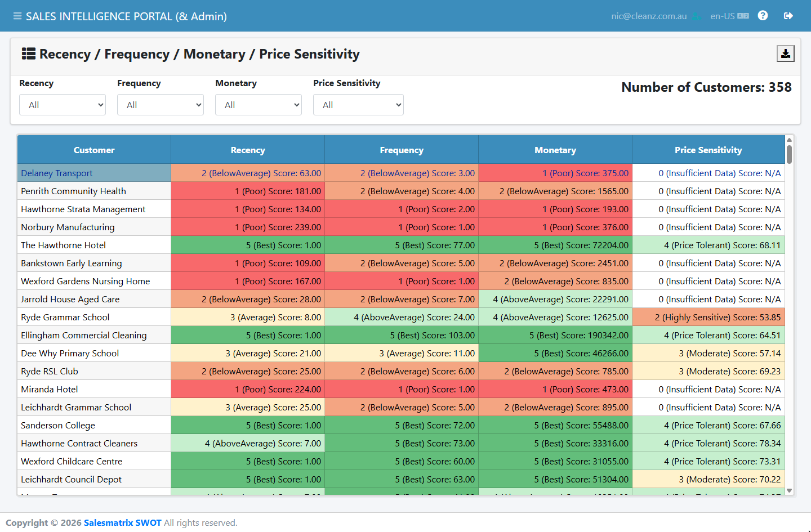
Task: Sort by Price Sensitivity column header
Action: [708, 150]
